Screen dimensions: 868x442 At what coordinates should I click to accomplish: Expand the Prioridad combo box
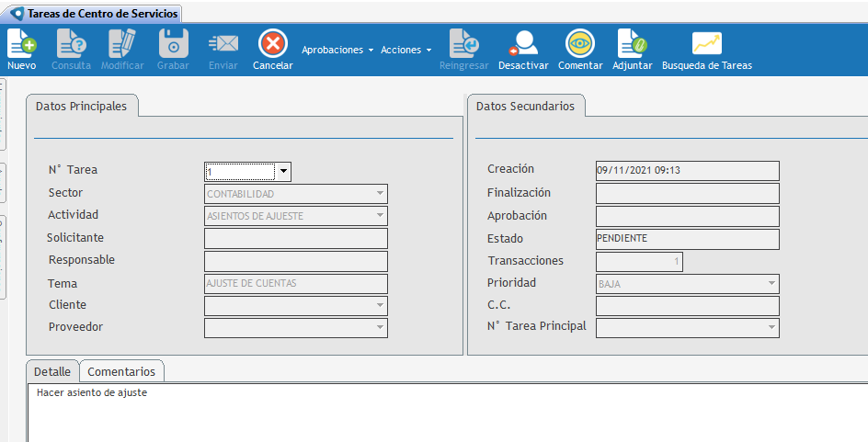tap(771, 284)
